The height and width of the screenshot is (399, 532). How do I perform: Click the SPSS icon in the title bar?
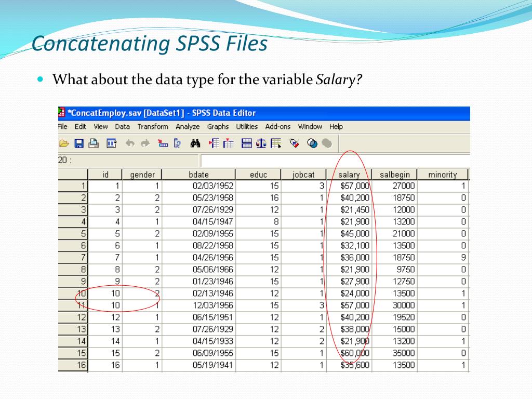coord(61,112)
